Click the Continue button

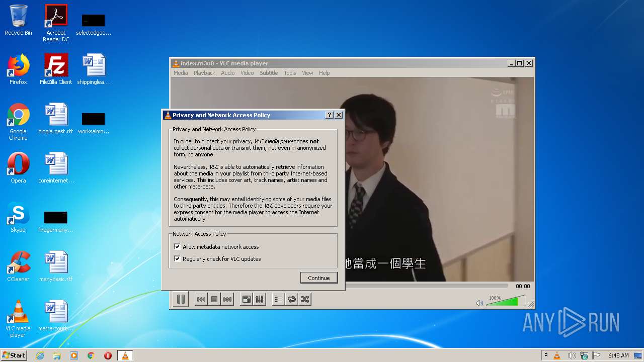pyautogui.click(x=319, y=278)
